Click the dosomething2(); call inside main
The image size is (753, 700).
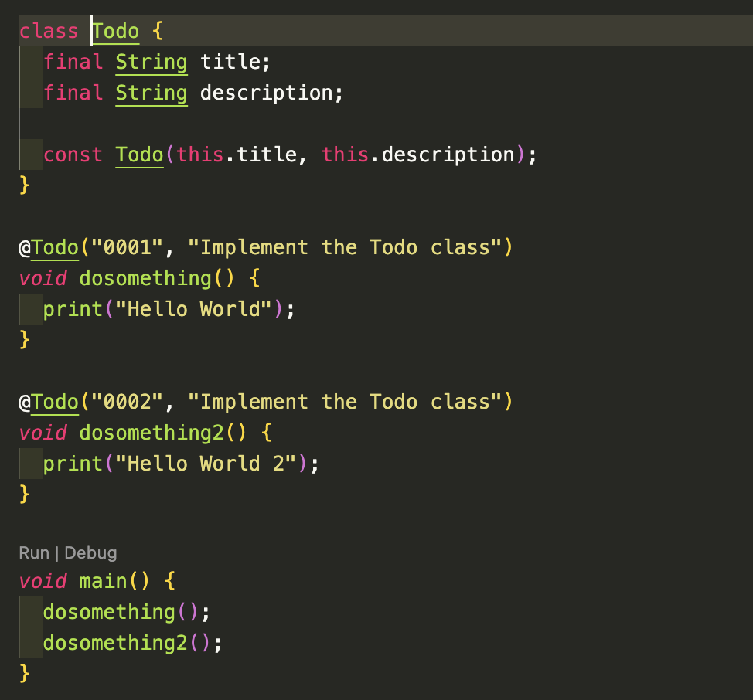pos(133,643)
